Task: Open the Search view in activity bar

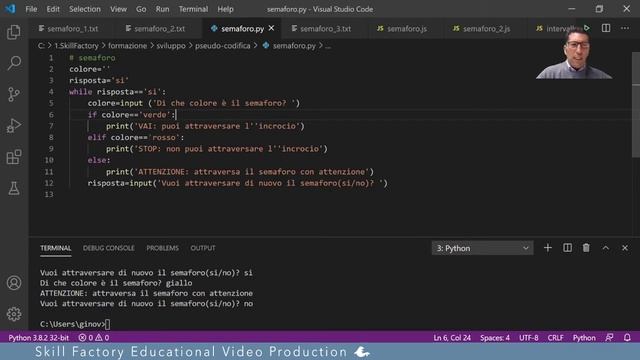Action: 14,63
